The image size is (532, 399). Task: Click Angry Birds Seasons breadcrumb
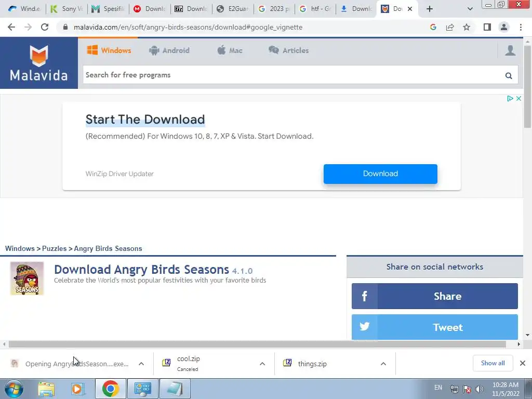point(108,248)
